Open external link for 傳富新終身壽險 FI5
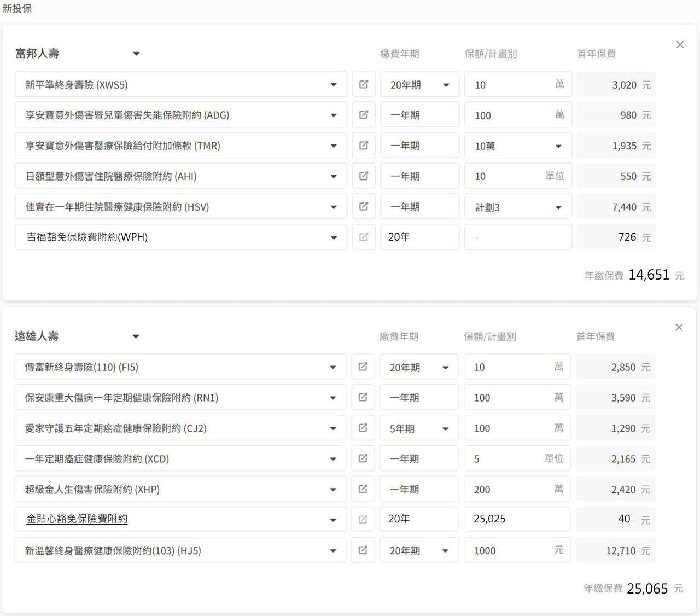The width and height of the screenshot is (700, 616). coord(363,367)
